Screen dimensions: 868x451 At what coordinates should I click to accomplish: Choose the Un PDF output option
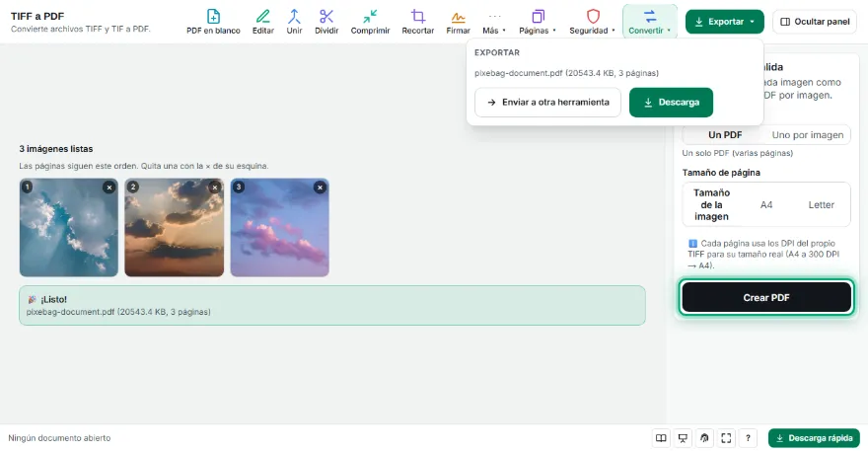pyautogui.click(x=725, y=134)
